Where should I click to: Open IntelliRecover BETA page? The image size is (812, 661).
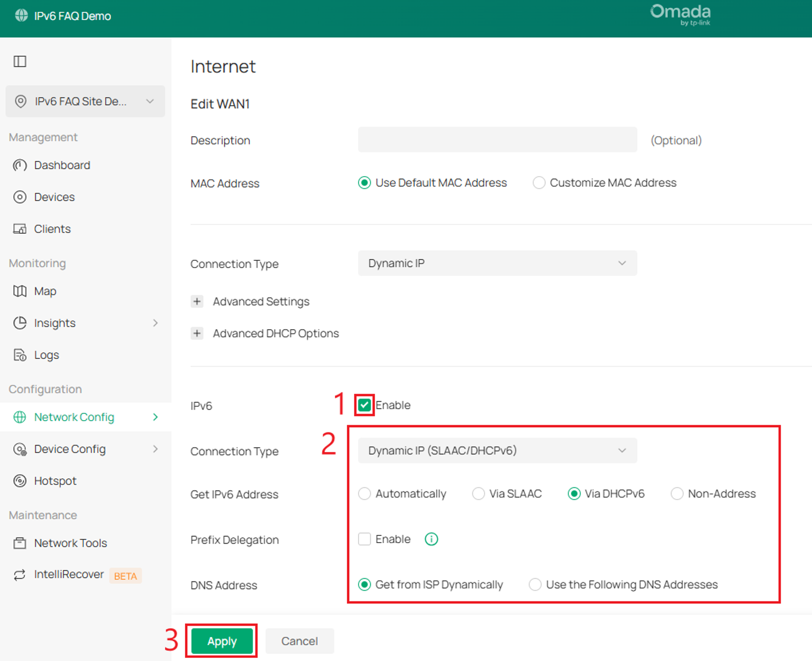click(69, 575)
